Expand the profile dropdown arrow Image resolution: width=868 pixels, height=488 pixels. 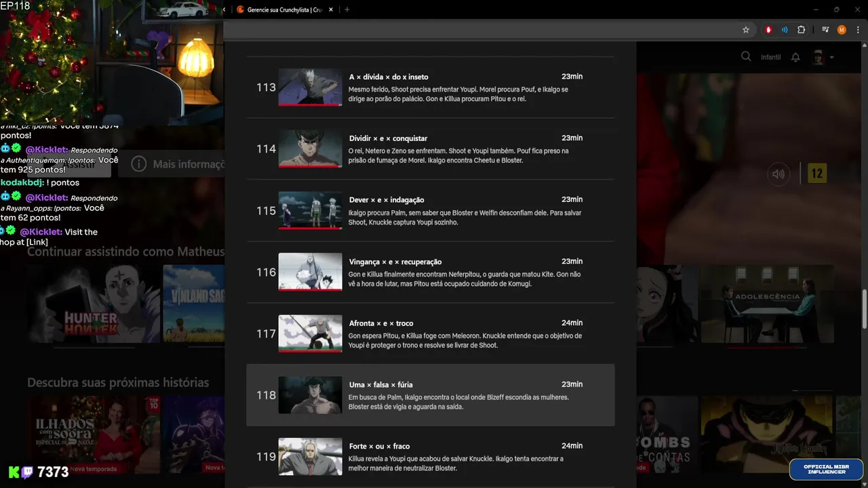tap(831, 58)
